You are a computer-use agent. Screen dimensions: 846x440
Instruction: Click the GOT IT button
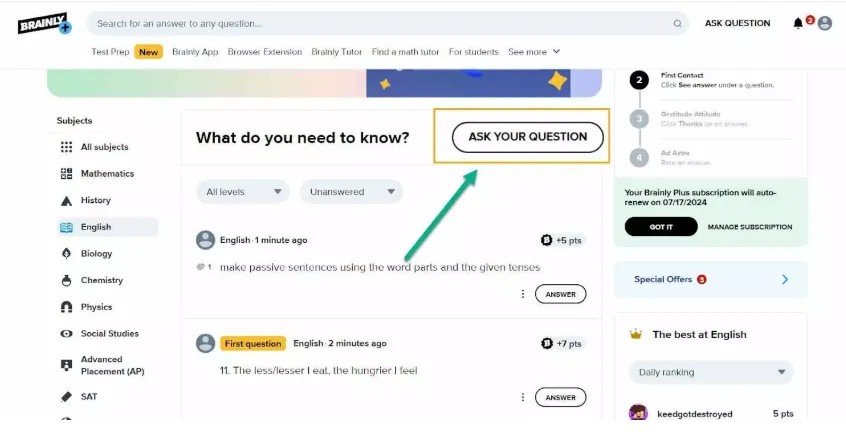661,227
